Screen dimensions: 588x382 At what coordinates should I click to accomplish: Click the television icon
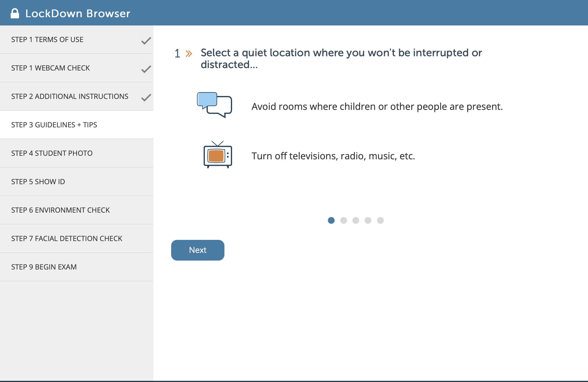tap(218, 155)
